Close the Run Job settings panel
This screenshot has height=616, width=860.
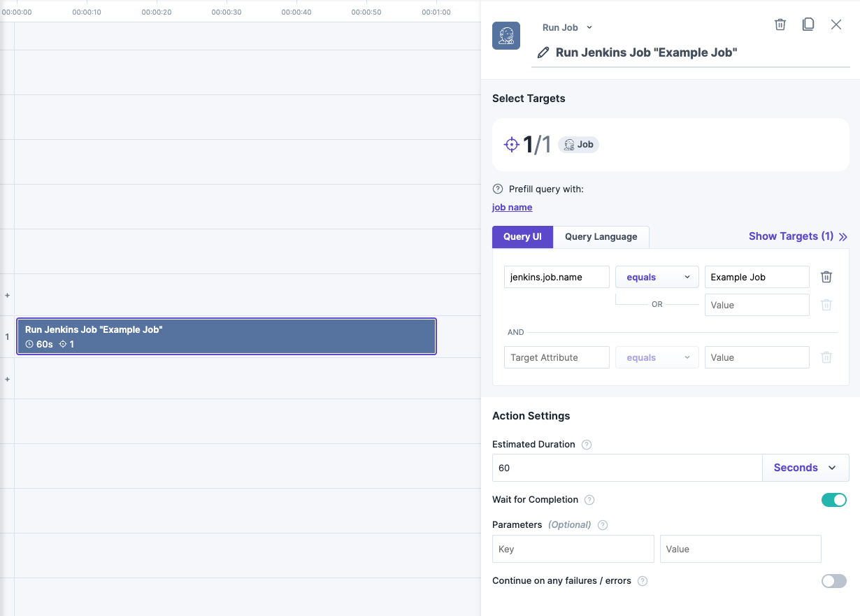tap(836, 25)
